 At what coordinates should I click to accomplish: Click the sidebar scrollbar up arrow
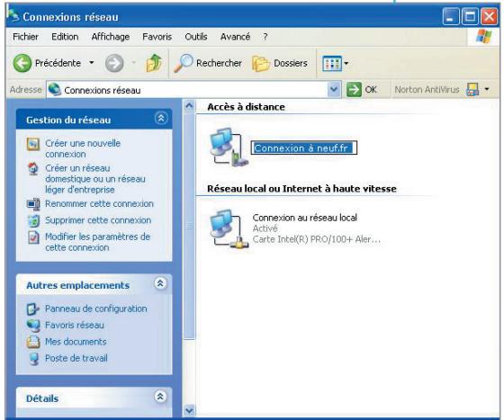(x=189, y=106)
